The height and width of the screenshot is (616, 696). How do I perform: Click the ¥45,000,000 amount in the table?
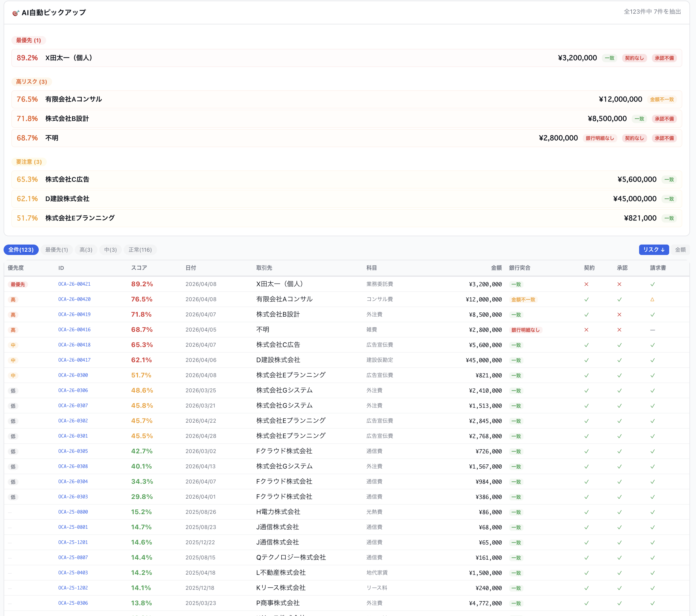tap(484, 360)
